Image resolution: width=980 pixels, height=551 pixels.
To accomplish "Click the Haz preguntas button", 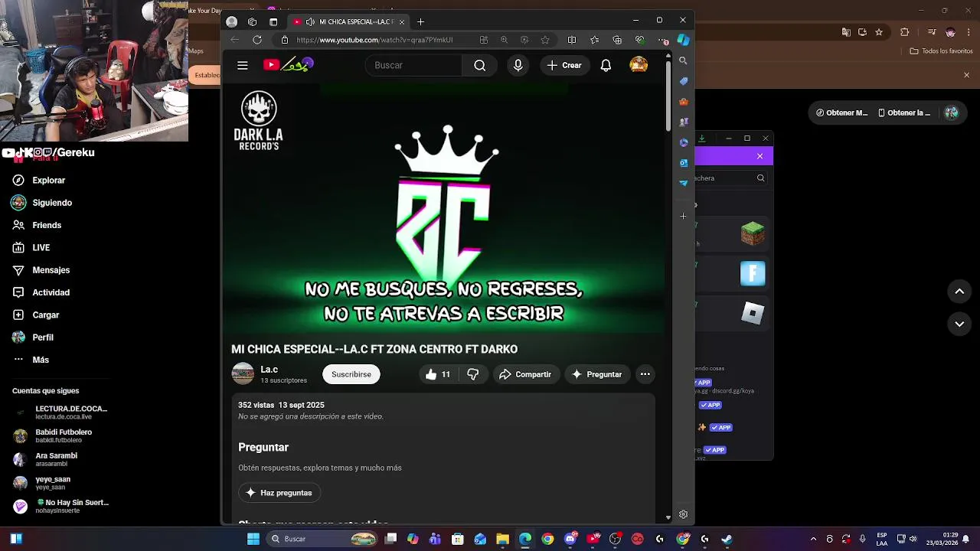I will pyautogui.click(x=279, y=493).
